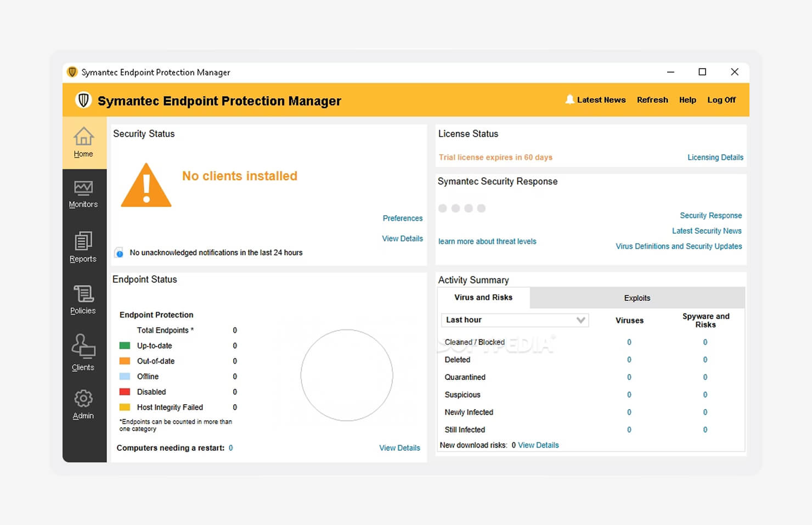Click the 'Total Endpoints *' row label

(x=165, y=330)
